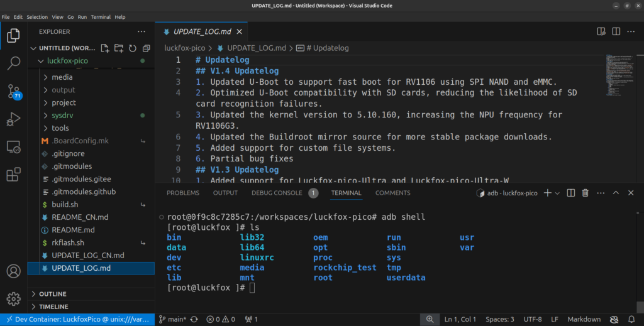Create a new terminal with plus icon
644x326 pixels.
[x=547, y=193]
